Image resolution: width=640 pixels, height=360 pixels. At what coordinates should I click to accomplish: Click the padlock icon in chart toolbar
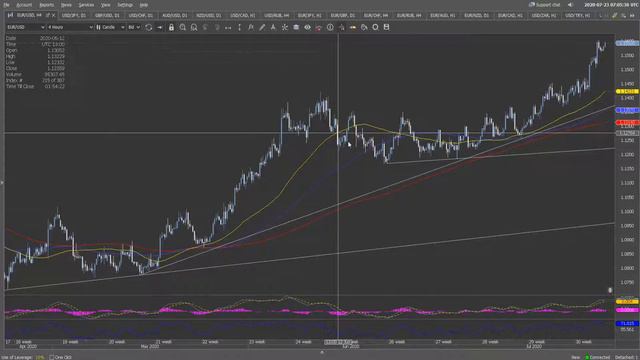pyautogui.click(x=171, y=27)
